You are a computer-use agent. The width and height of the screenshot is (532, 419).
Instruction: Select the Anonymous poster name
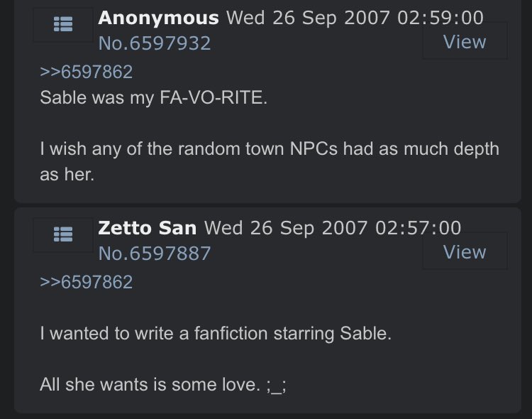pyautogui.click(x=158, y=18)
